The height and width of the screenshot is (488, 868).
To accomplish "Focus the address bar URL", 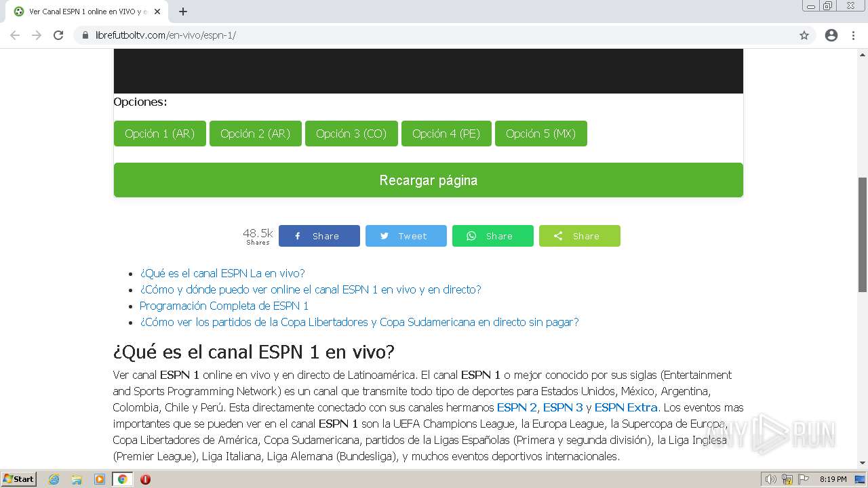I will [165, 35].
